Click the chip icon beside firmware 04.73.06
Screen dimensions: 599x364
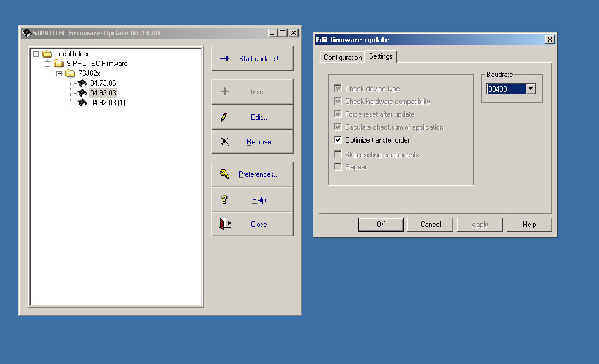tap(83, 83)
